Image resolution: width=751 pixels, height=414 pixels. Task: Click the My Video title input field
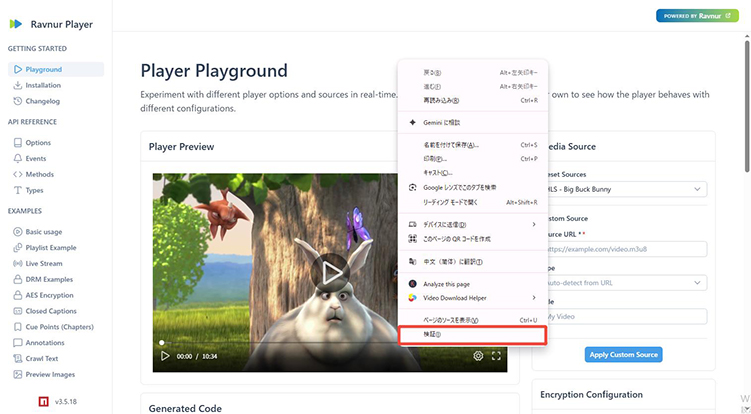click(x=624, y=317)
